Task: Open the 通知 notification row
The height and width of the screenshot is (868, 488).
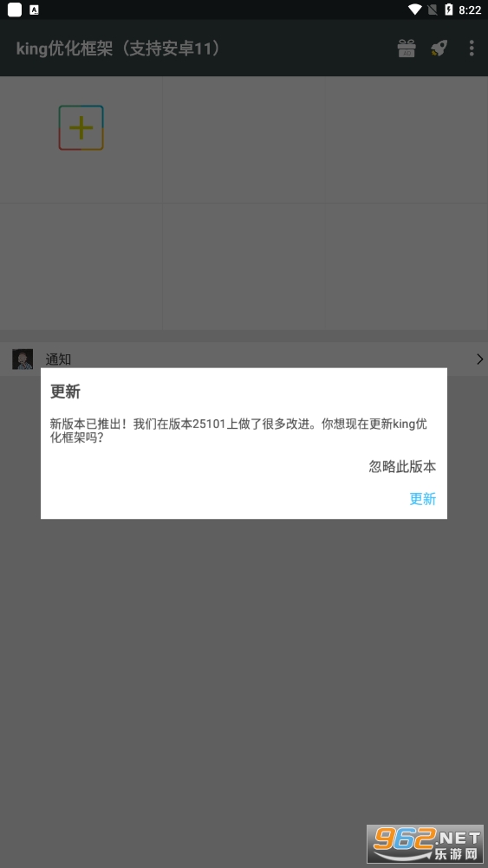Action: 244,360
